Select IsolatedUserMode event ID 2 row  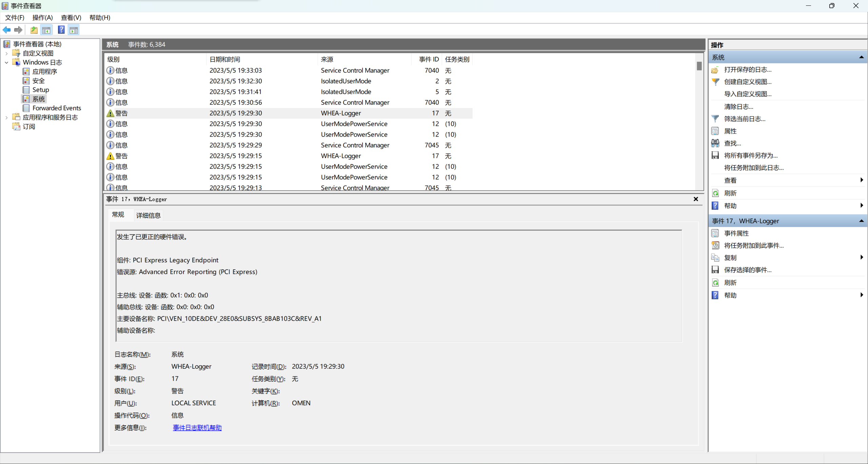(x=288, y=81)
